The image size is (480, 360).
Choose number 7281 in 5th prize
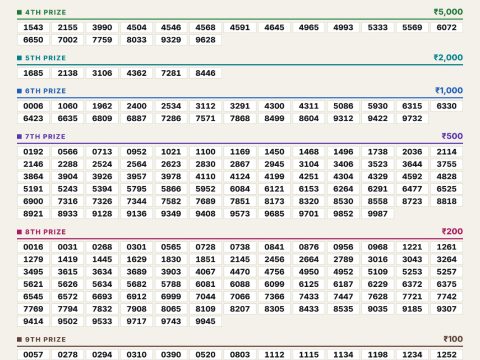pos(171,73)
